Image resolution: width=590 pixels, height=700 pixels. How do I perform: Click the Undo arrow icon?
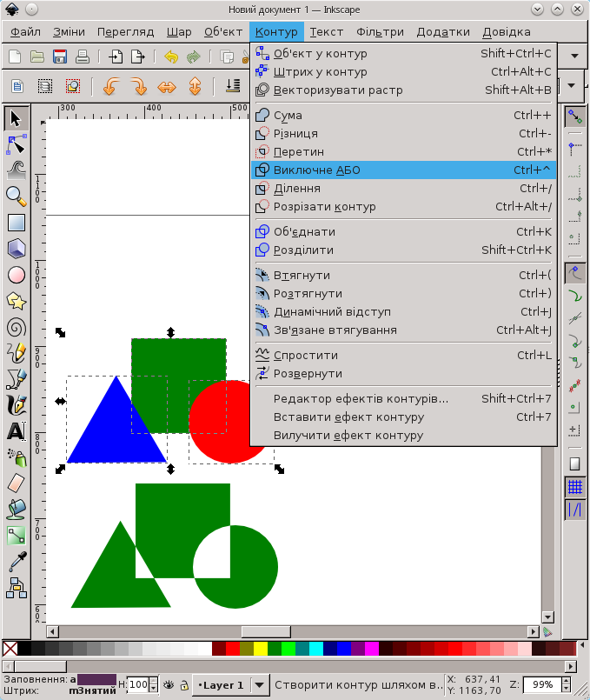[x=171, y=57]
